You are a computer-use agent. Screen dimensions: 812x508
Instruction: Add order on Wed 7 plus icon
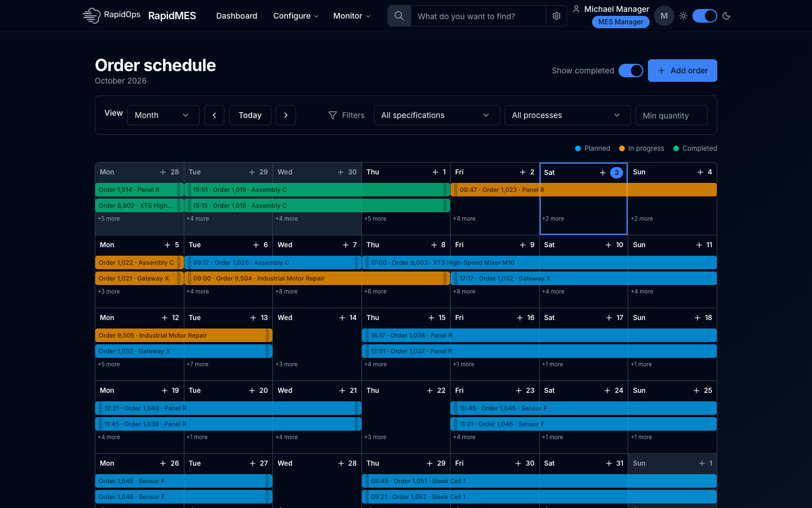(346, 245)
